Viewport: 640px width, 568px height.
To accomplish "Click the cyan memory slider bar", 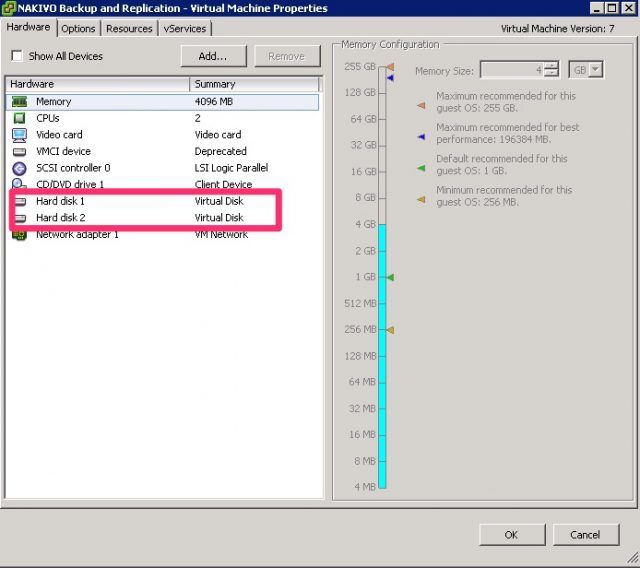I will 382,356.
